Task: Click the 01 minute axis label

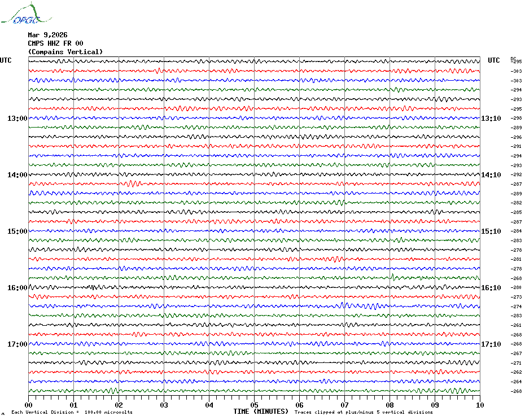Action: point(73,405)
